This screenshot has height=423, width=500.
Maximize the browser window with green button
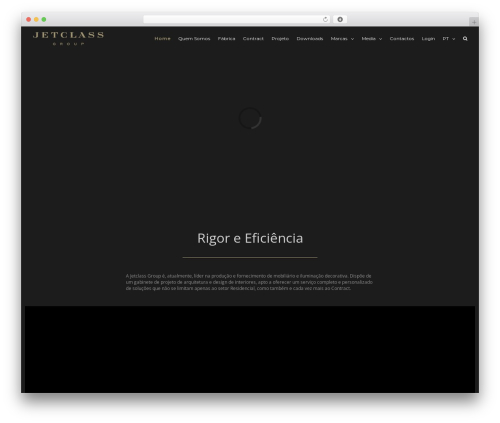(x=44, y=19)
